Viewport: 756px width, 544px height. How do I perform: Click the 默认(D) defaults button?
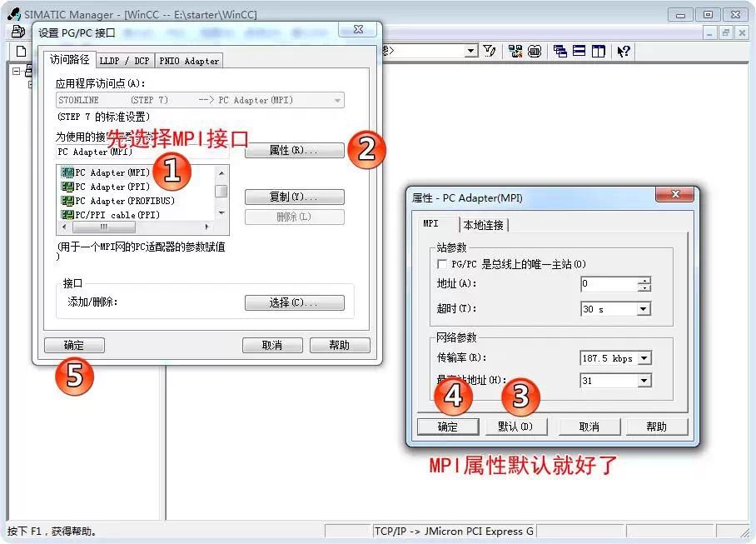tap(516, 427)
